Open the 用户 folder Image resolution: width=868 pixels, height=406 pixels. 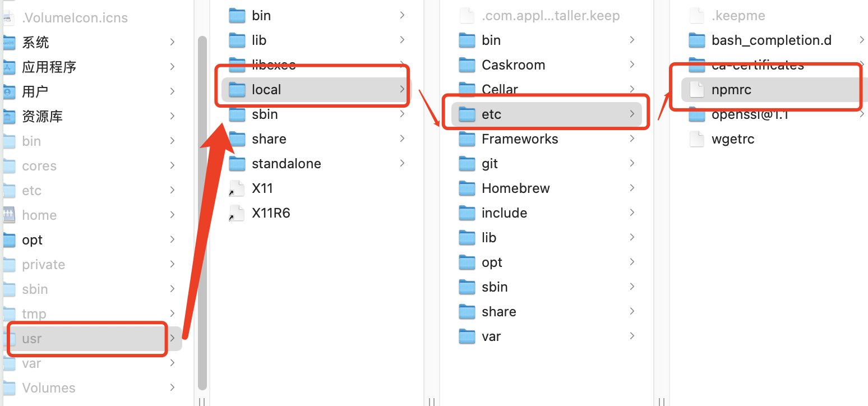coord(35,91)
